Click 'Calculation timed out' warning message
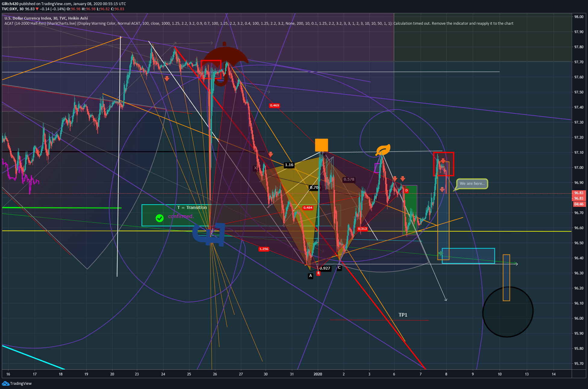 pos(454,24)
